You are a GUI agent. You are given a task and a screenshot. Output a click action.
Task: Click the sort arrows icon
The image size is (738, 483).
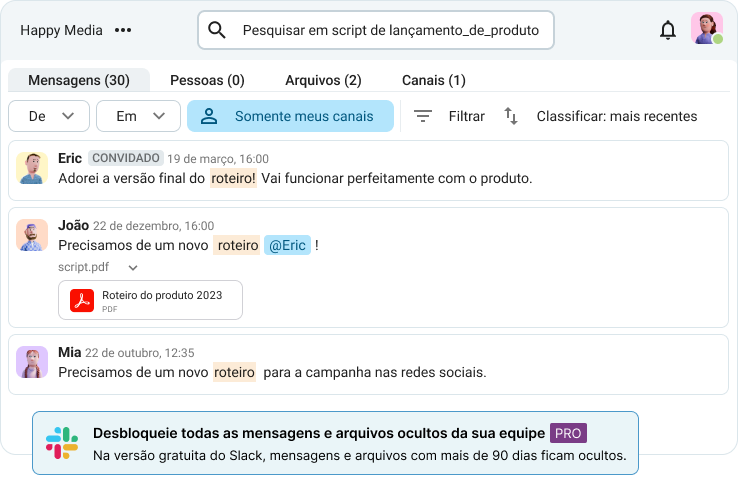[x=511, y=116]
